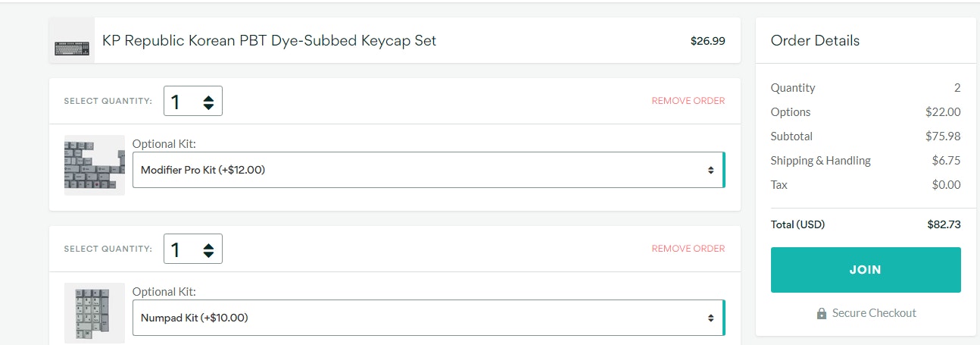The width and height of the screenshot is (980, 345).
Task: Click the Secure Checkout text
Action: 874,313
